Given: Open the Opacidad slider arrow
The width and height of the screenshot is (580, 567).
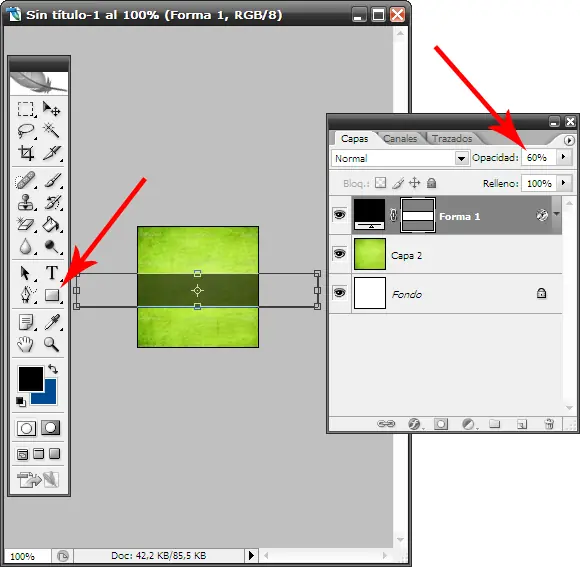Looking at the screenshot, I should (x=564, y=157).
